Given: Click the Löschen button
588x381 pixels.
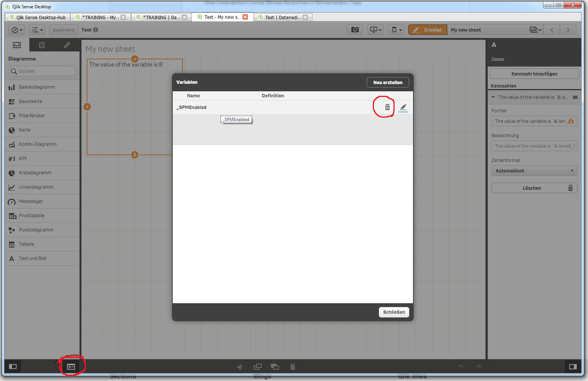Looking at the screenshot, I should [x=534, y=188].
